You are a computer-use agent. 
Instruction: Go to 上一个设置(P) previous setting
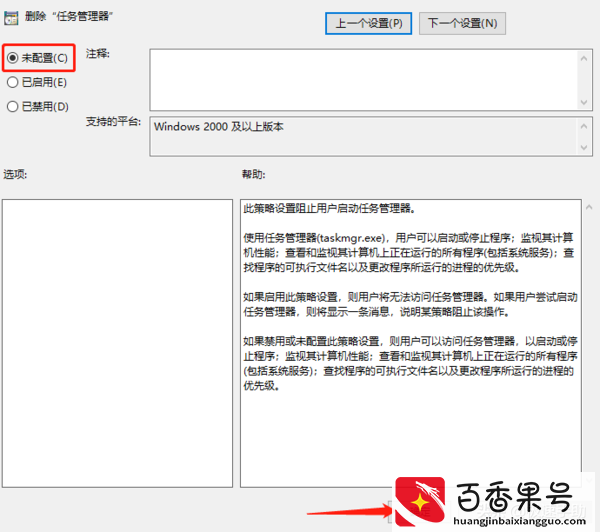point(368,23)
